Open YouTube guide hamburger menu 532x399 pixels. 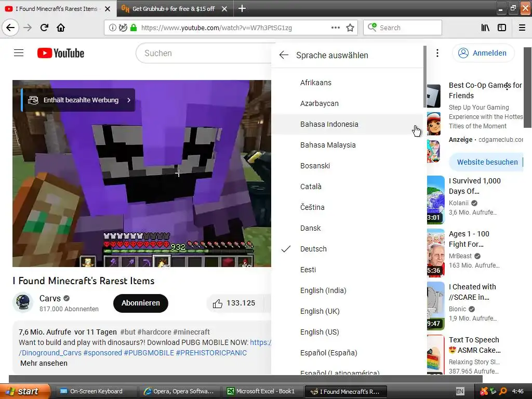pyautogui.click(x=19, y=53)
